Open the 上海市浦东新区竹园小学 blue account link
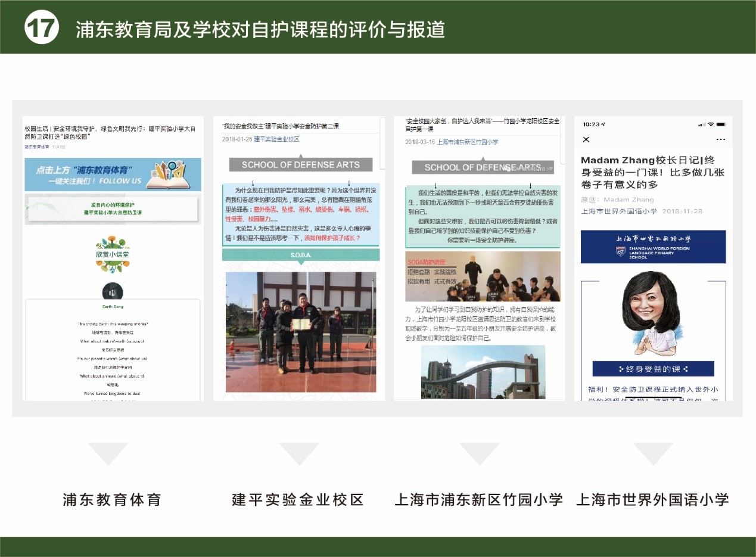Viewport: 756px width, 557px height. pyautogui.click(x=467, y=142)
